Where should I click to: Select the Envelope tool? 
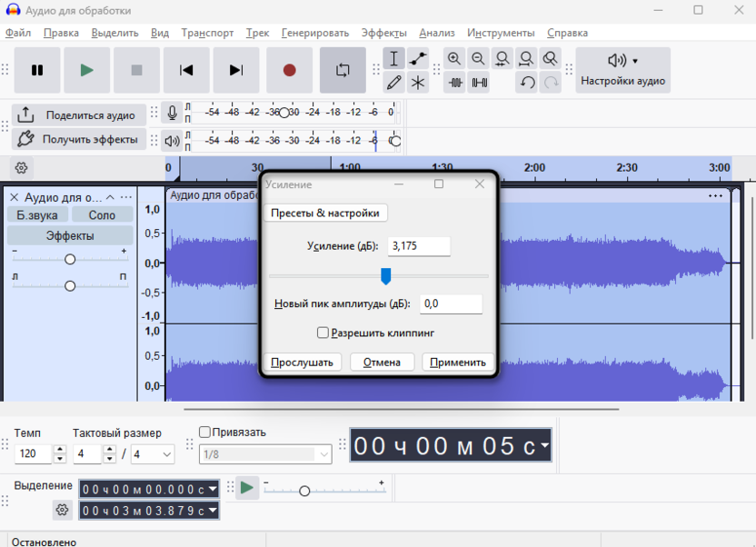point(418,59)
